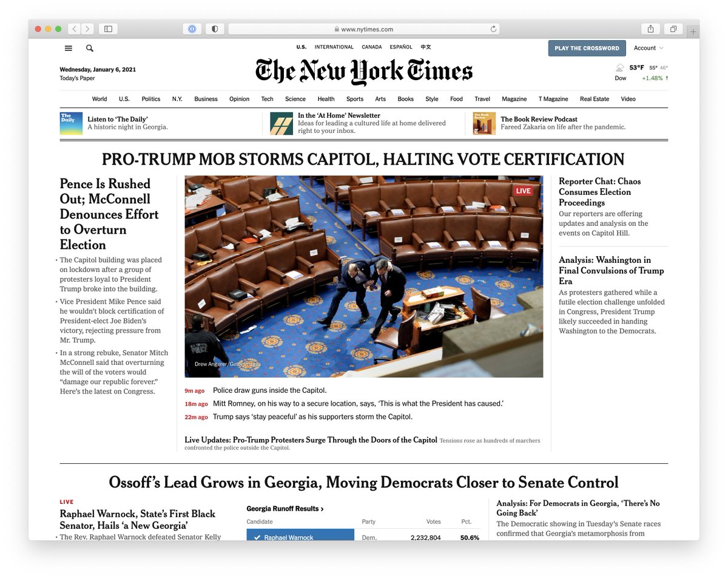Click the LIVE badge on the photo

523,191
